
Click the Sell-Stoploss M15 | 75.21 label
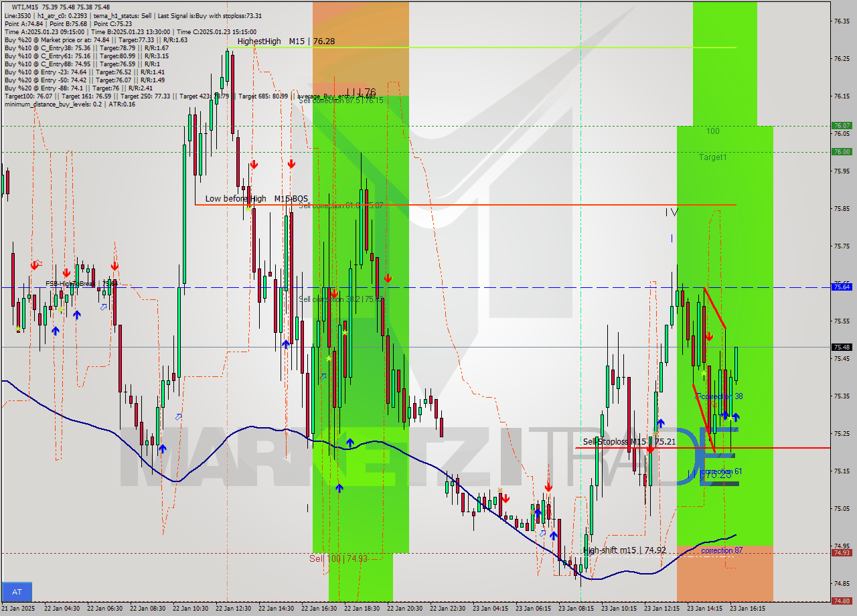(629, 442)
